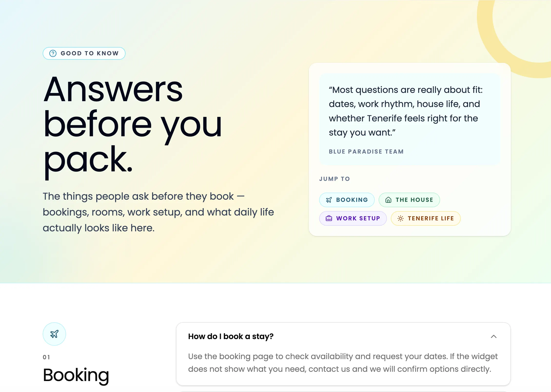The width and height of the screenshot is (551, 392).
Task: Click the briefcase icon on Work Setup pill
Action: 329,218
